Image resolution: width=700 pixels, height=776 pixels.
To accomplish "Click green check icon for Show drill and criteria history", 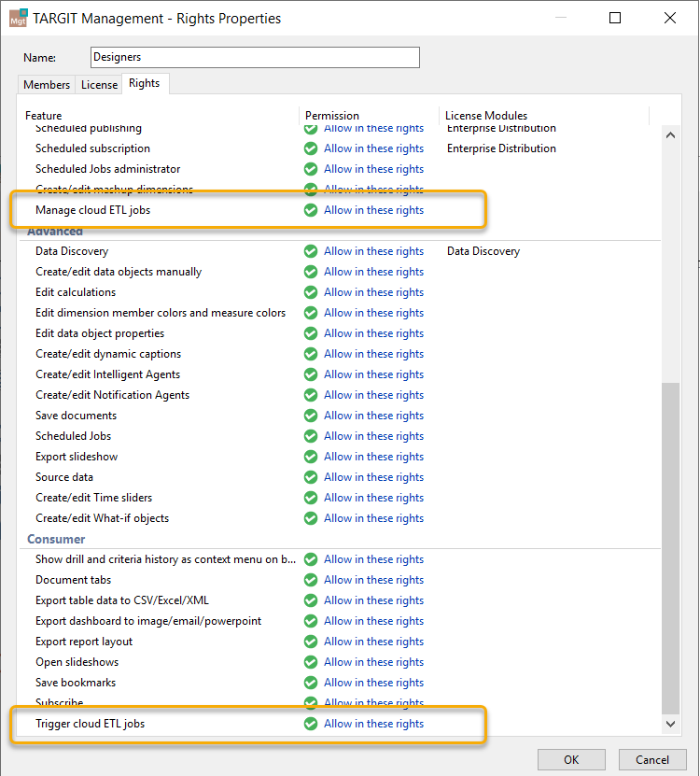I will pos(311,559).
